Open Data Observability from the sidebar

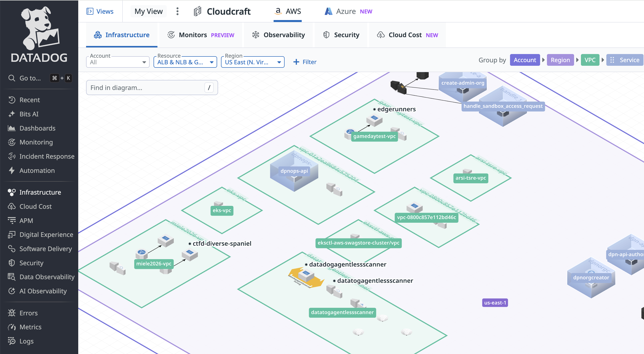click(47, 277)
